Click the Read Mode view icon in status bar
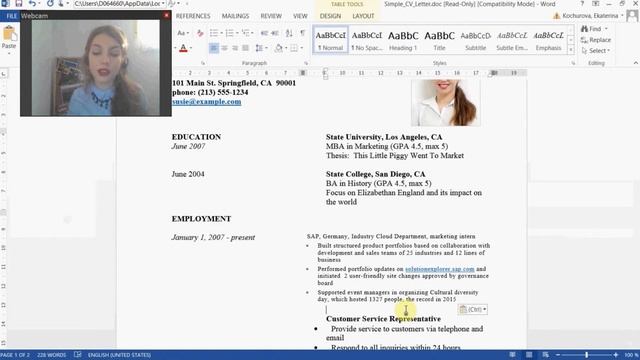640x360 pixels. (x=512, y=355)
